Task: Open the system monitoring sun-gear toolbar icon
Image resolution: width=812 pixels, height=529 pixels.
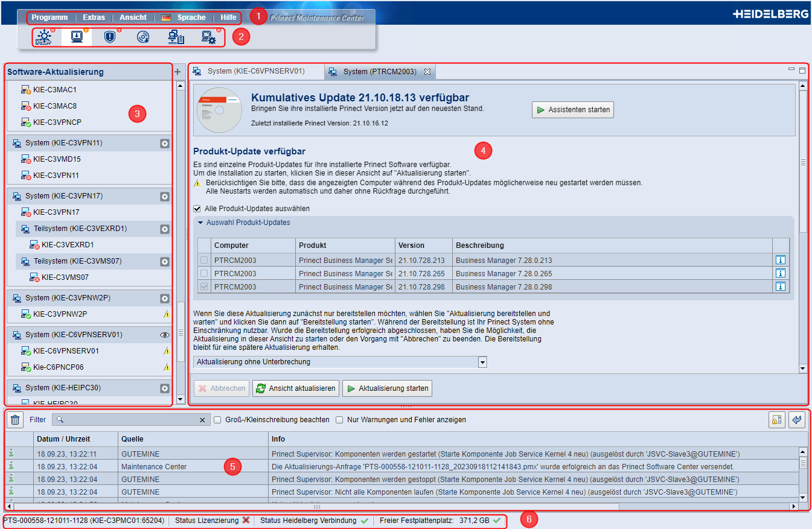Action: coord(43,37)
